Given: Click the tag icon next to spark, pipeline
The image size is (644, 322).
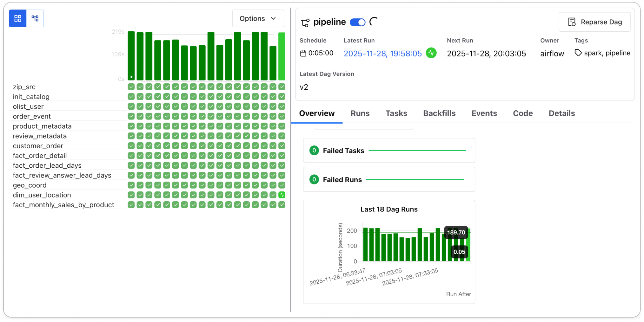Looking at the screenshot, I should point(578,53).
